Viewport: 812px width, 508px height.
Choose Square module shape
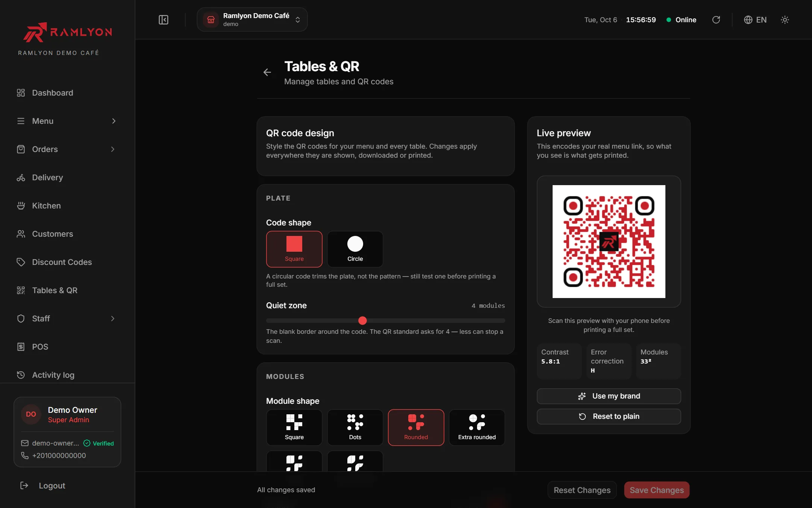coord(294,427)
